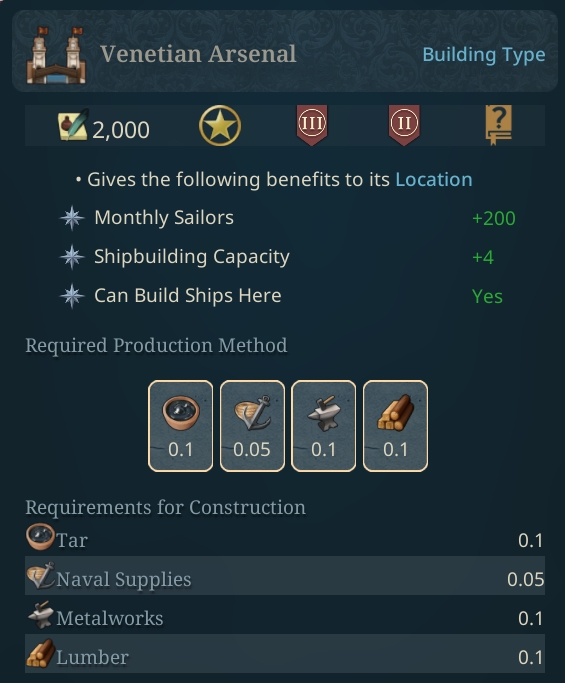Click the Venetian Arsenal title text
Image resolution: width=565 pixels, height=683 pixels.
point(198,54)
